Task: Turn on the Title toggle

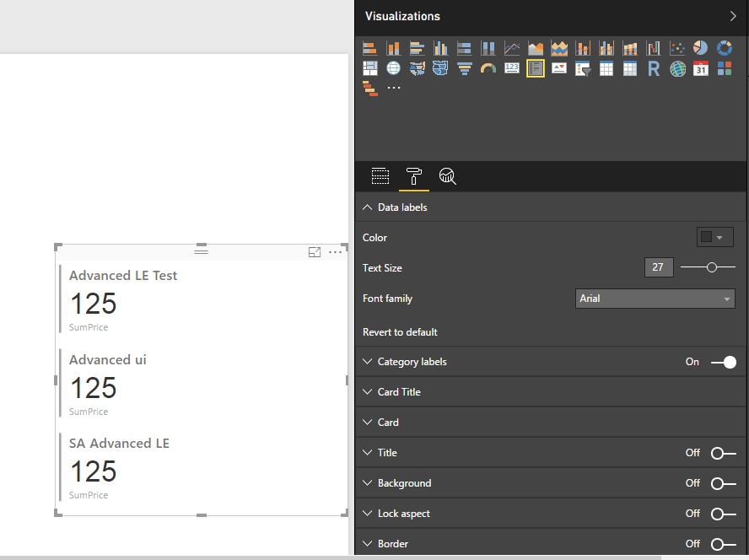Action: (724, 453)
